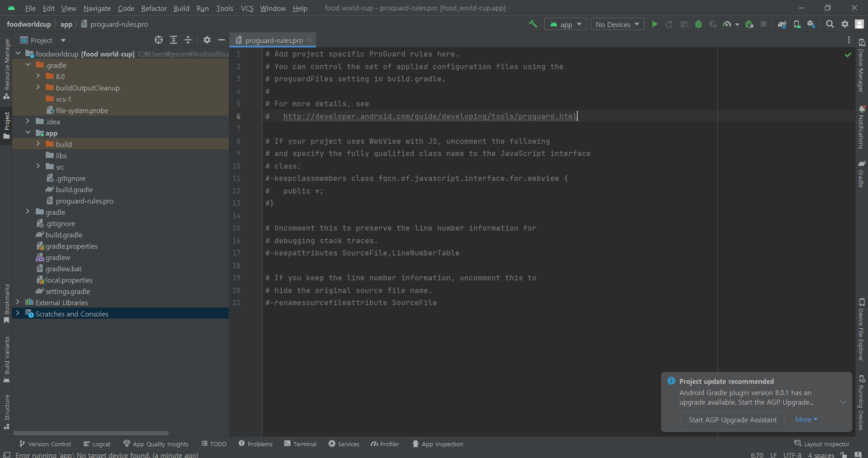Viewport: 868px width, 458px height.
Task: Click the Make Project hammer icon
Action: 533,24
